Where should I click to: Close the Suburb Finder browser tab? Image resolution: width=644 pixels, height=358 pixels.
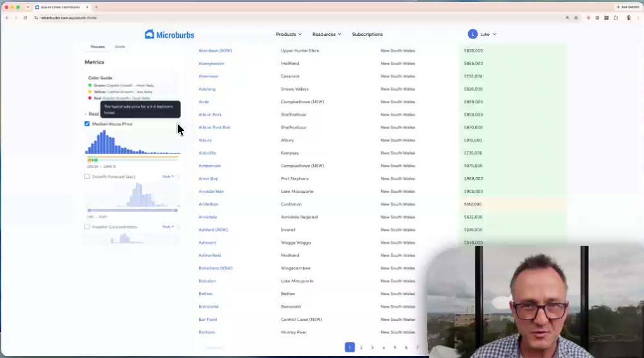point(87,7)
